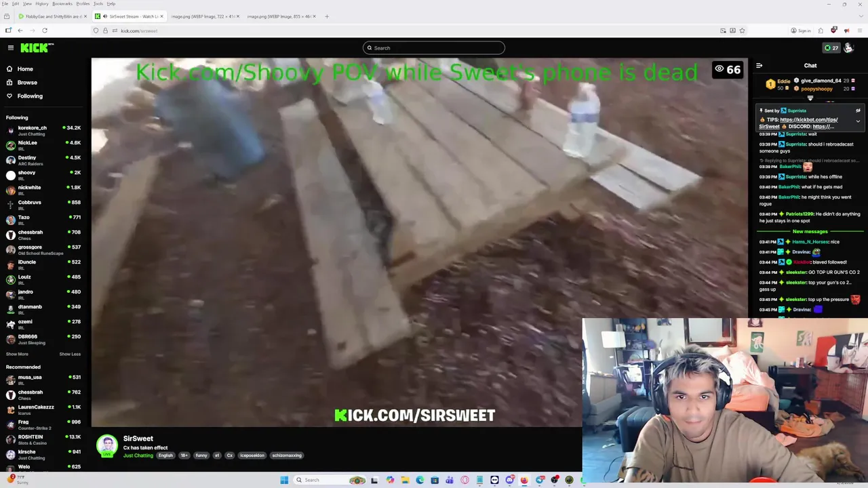Open a new browser tab
This screenshot has height=488, width=868.
[x=327, y=16]
